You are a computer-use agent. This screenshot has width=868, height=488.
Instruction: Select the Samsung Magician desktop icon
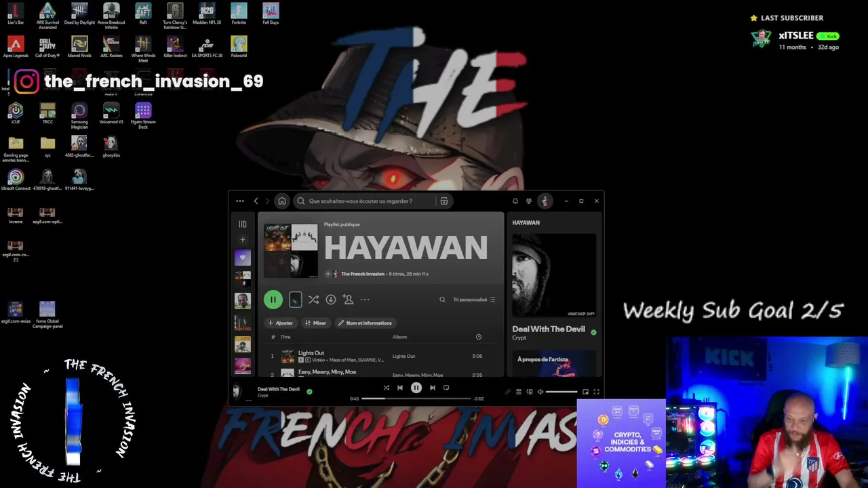pyautogui.click(x=79, y=115)
